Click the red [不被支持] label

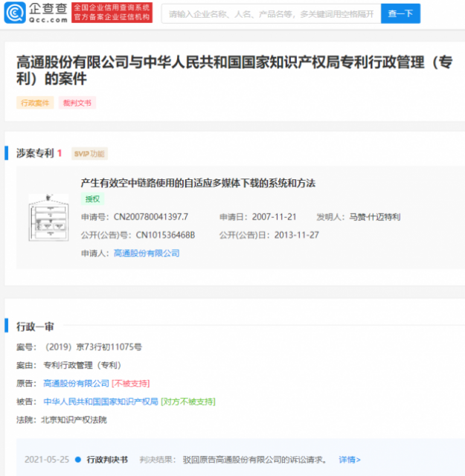click(x=131, y=384)
